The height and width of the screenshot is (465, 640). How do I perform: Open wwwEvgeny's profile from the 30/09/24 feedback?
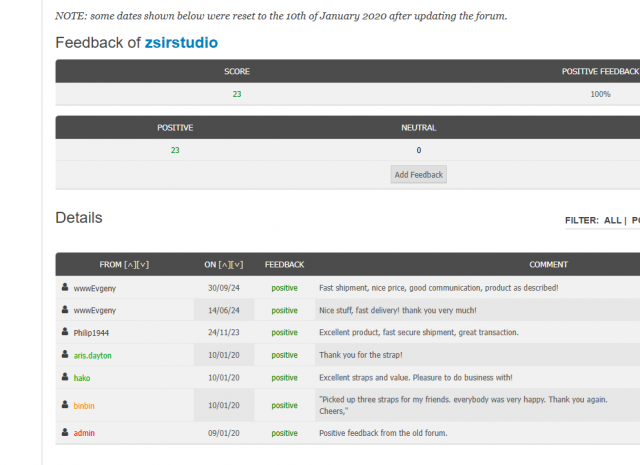(x=95, y=288)
